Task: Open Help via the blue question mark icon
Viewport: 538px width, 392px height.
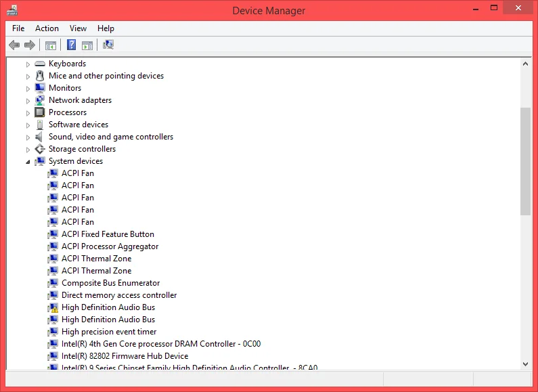Action: [x=71, y=45]
